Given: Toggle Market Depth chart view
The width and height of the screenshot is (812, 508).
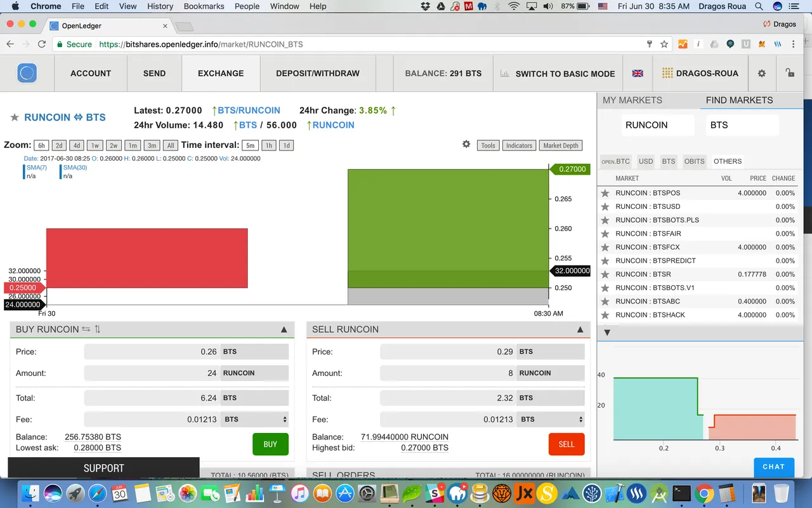Looking at the screenshot, I should (x=561, y=145).
